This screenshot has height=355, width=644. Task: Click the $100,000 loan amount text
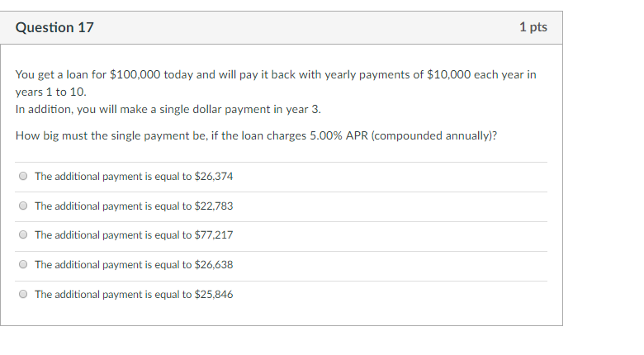135,75
